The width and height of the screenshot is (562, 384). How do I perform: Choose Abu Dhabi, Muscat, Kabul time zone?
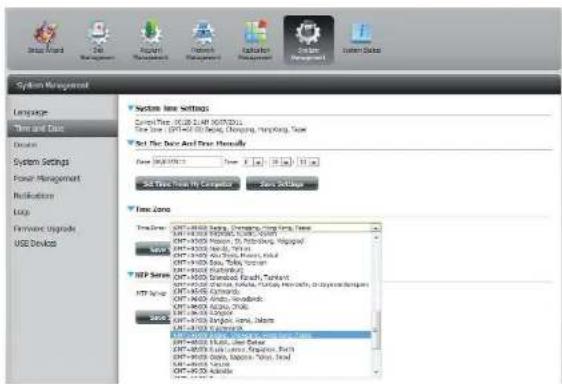click(271, 255)
